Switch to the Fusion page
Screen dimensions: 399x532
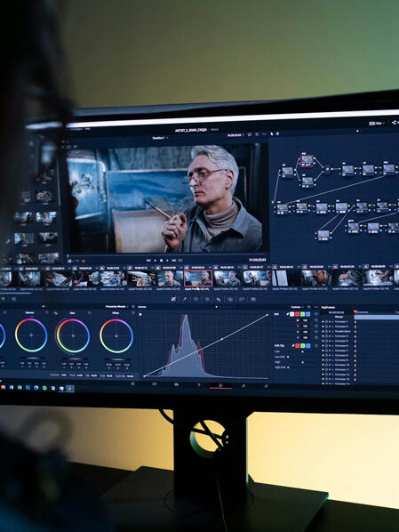point(199,384)
